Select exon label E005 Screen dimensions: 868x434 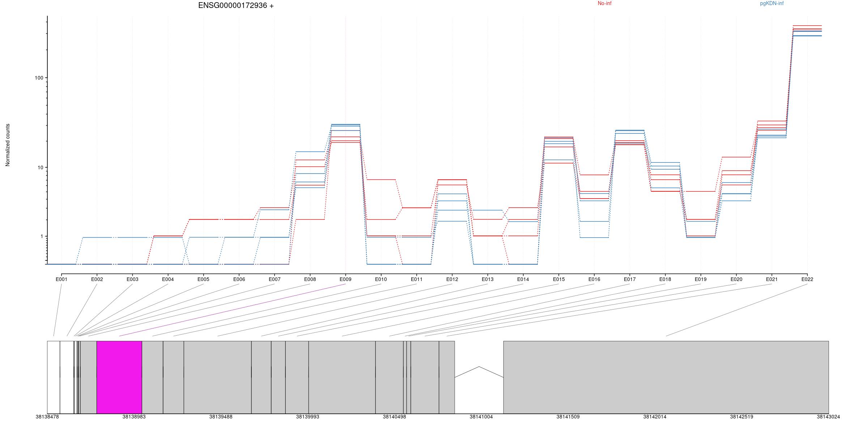point(203,279)
